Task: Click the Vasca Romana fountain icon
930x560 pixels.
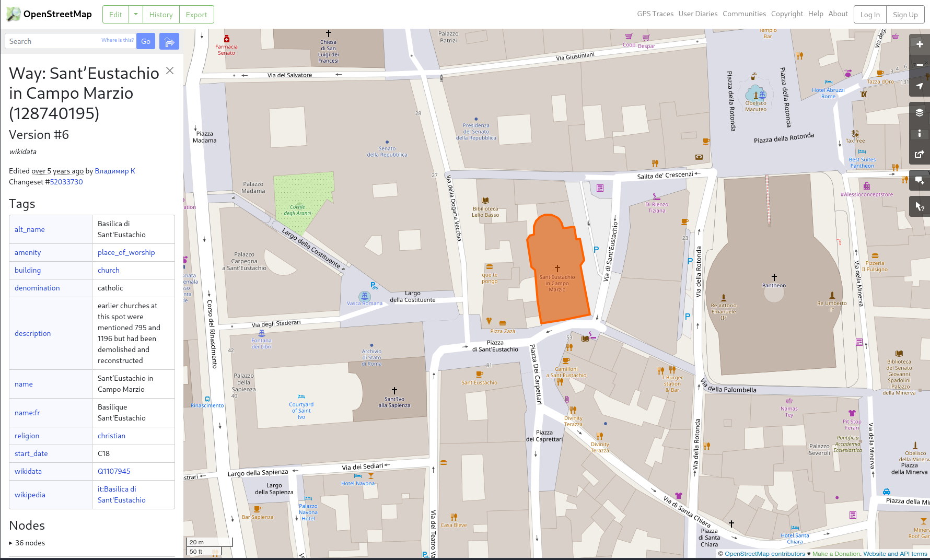Action: (x=365, y=296)
